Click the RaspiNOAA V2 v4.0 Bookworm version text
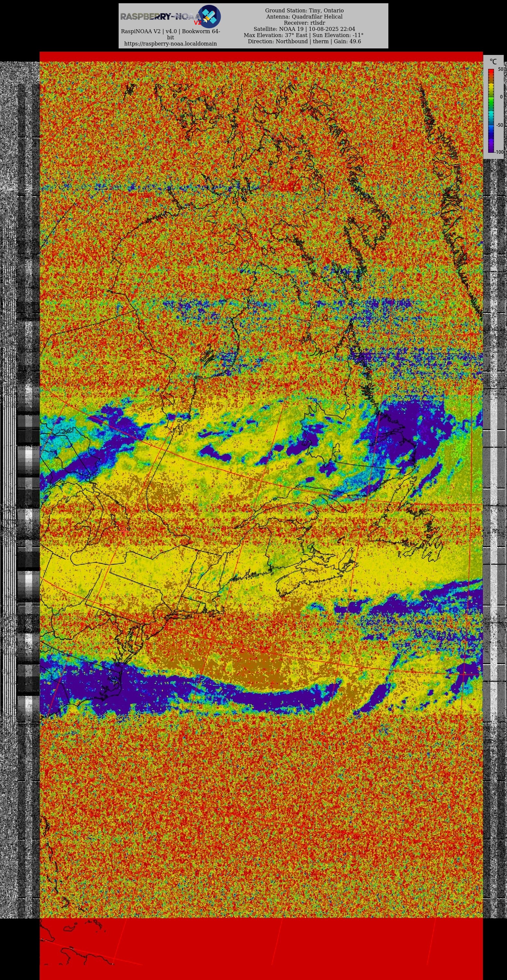This screenshot has width=507, height=980. (x=170, y=32)
